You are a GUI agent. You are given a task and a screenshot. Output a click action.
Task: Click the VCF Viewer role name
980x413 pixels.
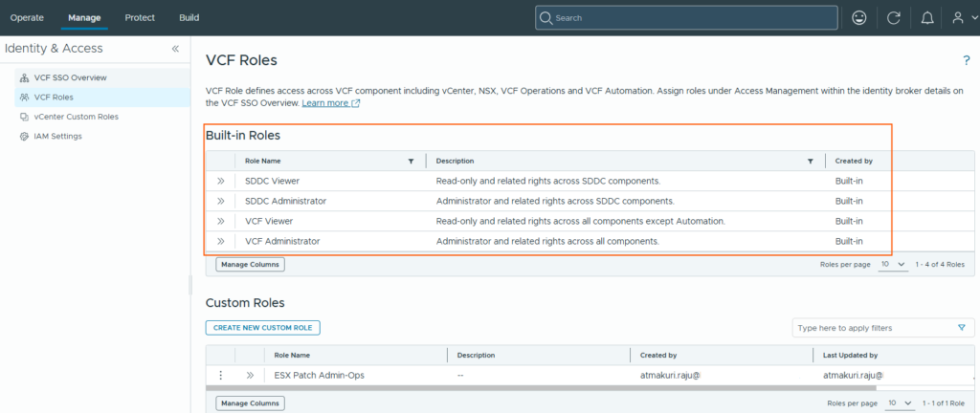(x=269, y=221)
